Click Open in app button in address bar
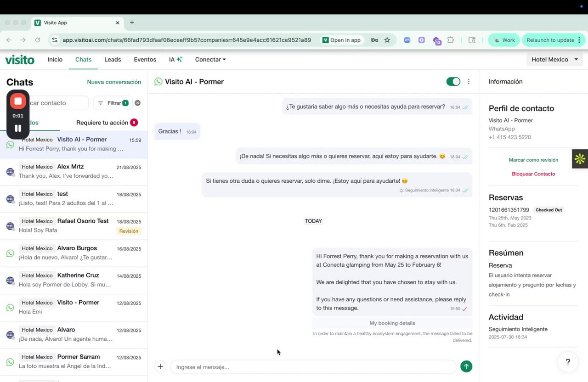588x382 pixels. (x=341, y=40)
